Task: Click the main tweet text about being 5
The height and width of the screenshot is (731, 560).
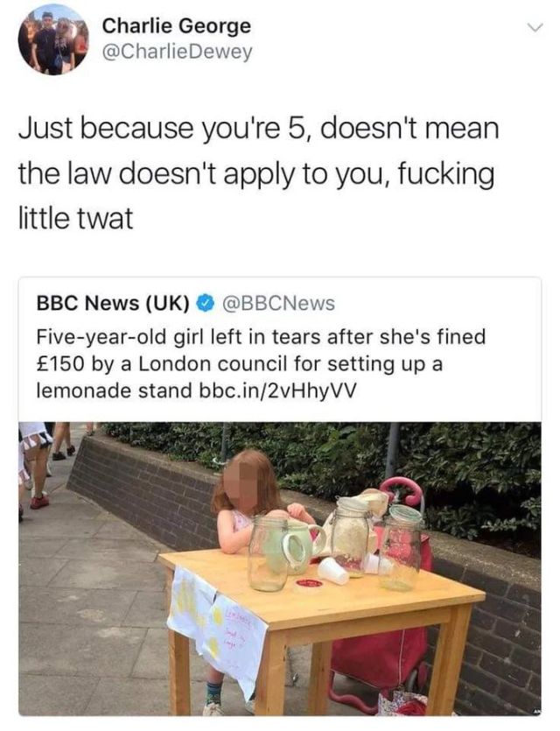Action: pos(259,173)
